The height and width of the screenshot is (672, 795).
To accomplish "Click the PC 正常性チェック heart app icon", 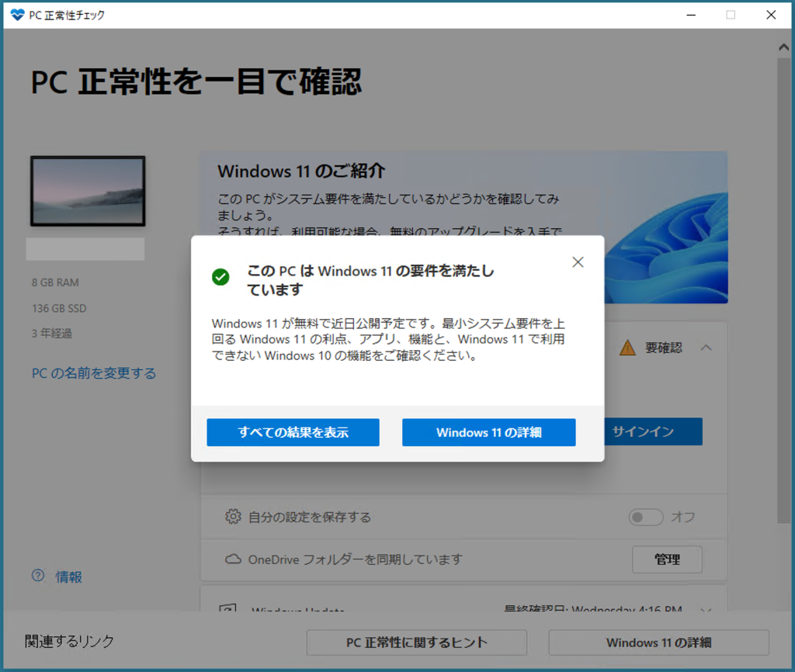I will click(17, 15).
